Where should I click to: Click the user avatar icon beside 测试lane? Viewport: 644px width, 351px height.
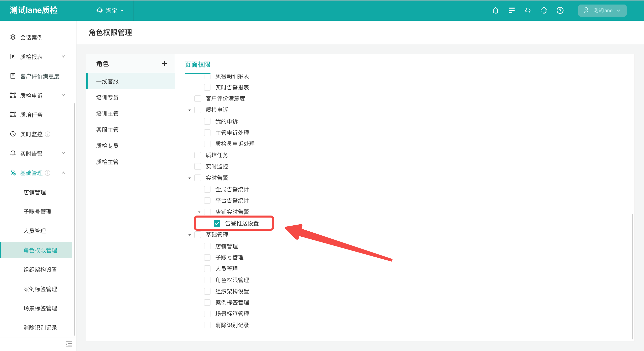click(x=586, y=10)
